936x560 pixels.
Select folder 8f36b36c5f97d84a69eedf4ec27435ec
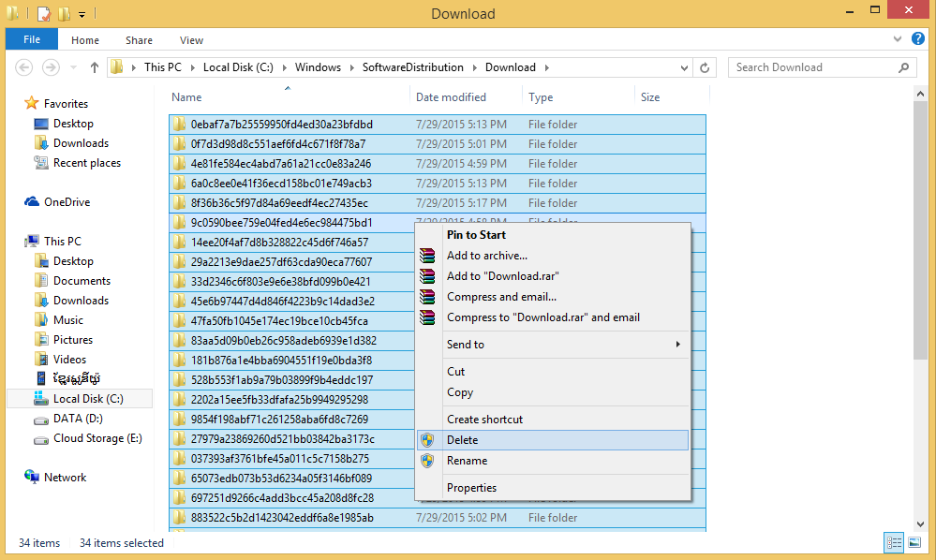437,203
